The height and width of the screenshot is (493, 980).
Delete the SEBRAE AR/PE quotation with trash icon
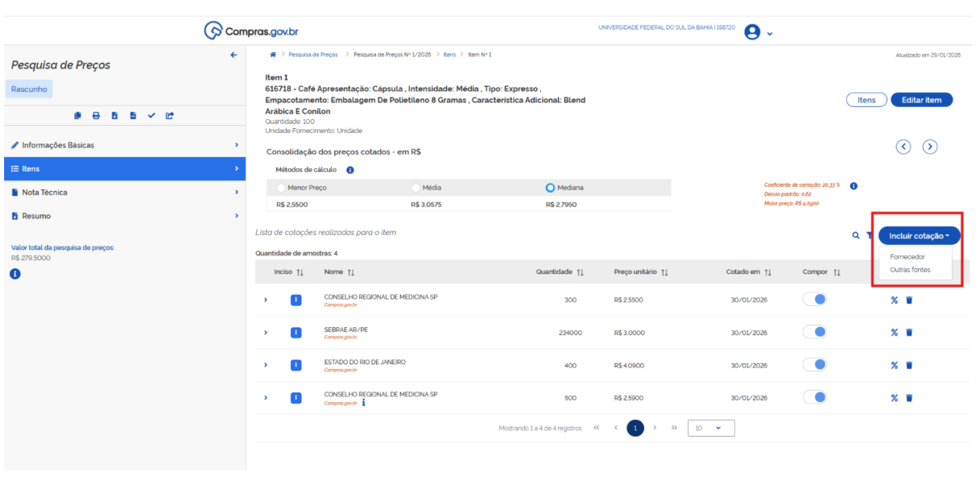(909, 333)
